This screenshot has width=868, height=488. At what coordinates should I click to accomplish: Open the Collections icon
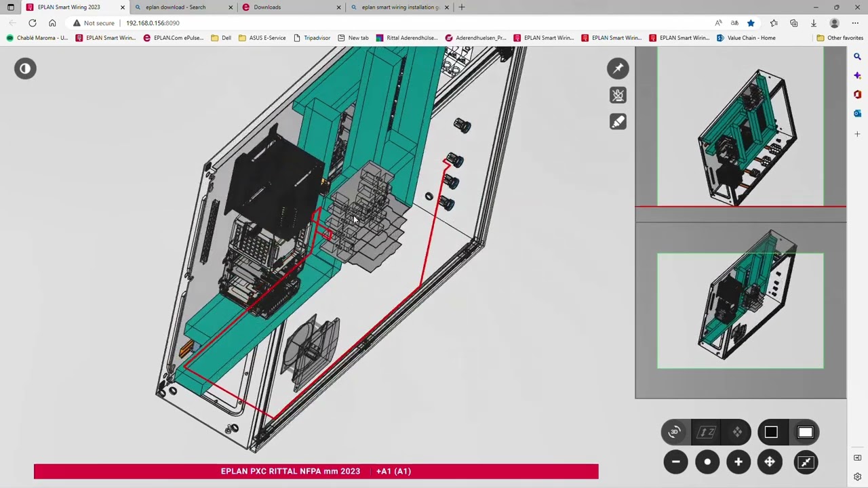pyautogui.click(x=794, y=23)
